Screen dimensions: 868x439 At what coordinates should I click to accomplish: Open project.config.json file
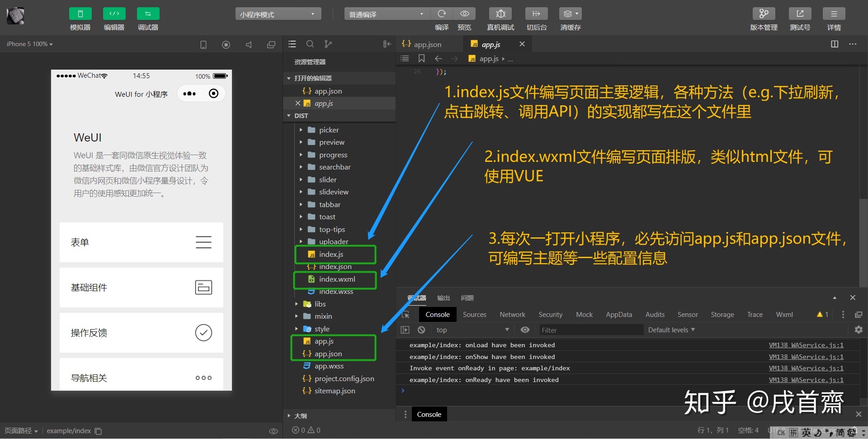pyautogui.click(x=344, y=378)
